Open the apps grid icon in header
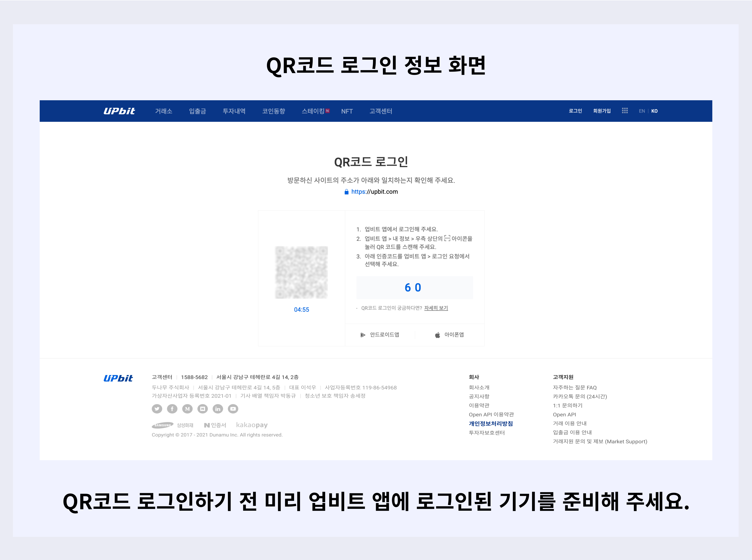 click(x=625, y=111)
